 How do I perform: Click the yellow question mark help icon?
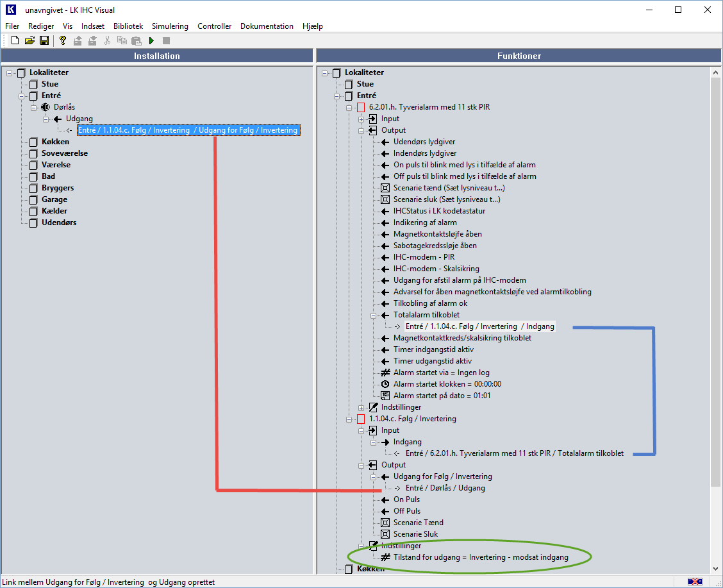[62, 41]
